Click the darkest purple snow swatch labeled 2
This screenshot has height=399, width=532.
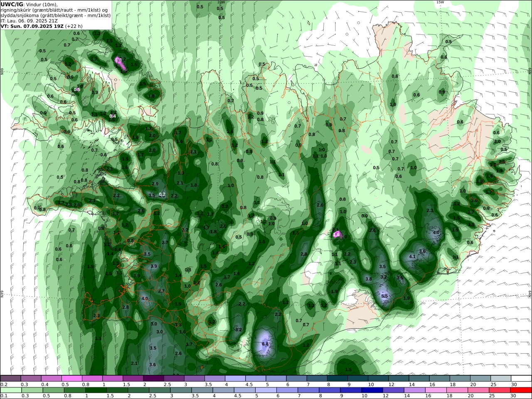coord(153,378)
